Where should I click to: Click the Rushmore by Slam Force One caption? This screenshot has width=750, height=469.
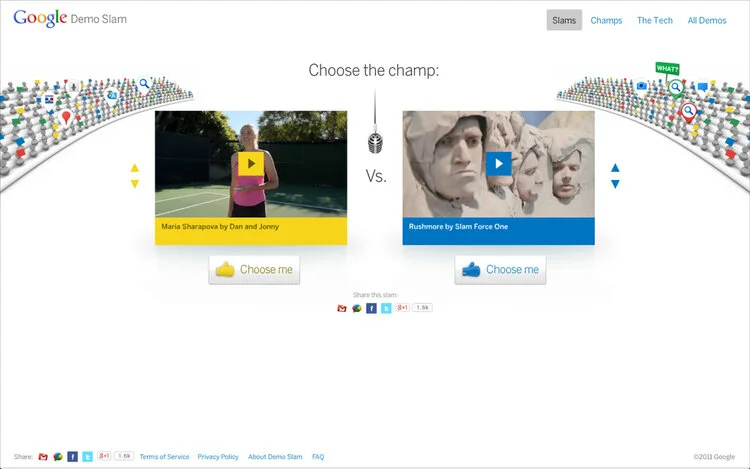[458, 227]
